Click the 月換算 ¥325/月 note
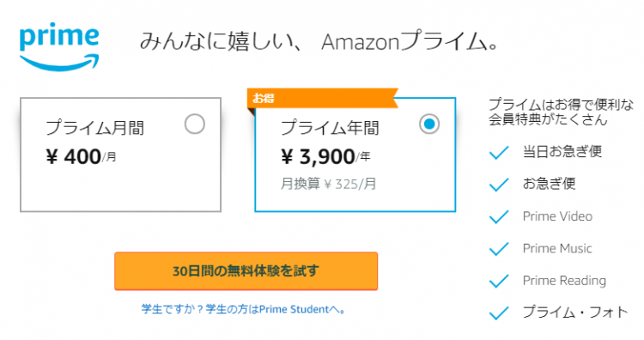 [x=329, y=184]
